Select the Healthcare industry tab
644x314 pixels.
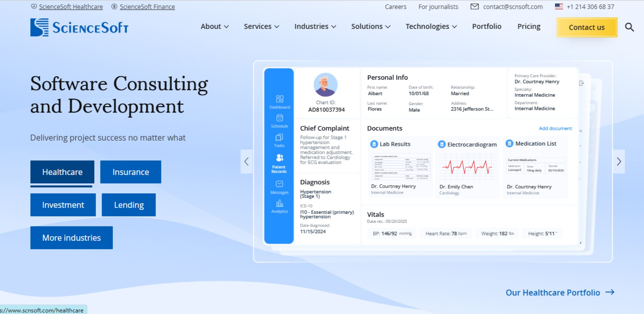point(62,172)
